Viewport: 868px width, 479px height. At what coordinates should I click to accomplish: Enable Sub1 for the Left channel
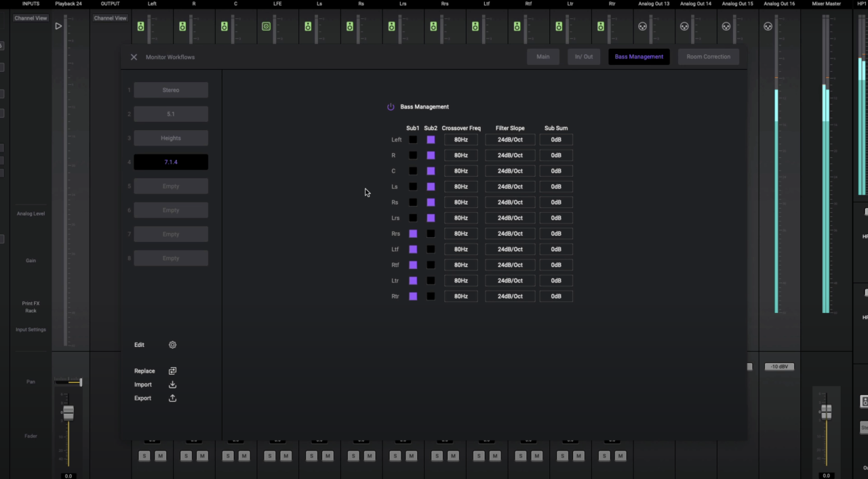point(413,140)
